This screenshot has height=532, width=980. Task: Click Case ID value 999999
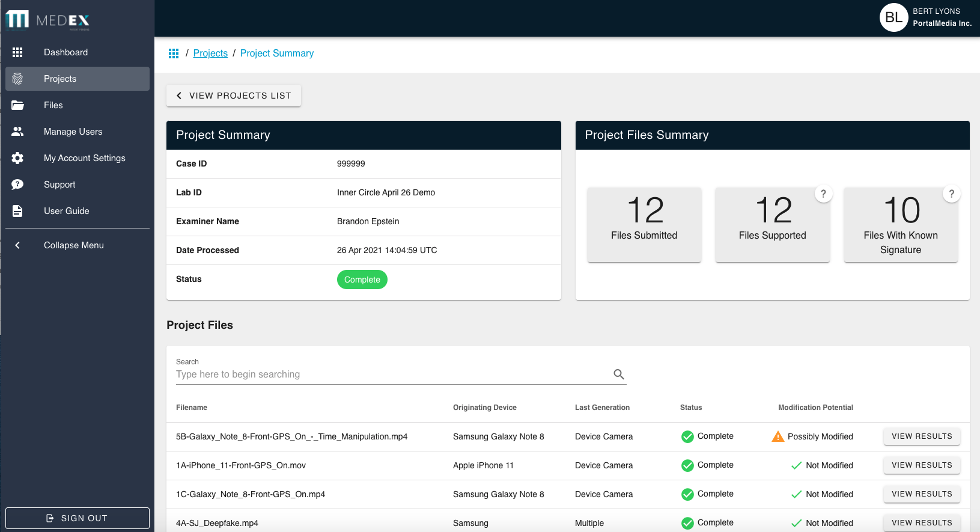351,164
